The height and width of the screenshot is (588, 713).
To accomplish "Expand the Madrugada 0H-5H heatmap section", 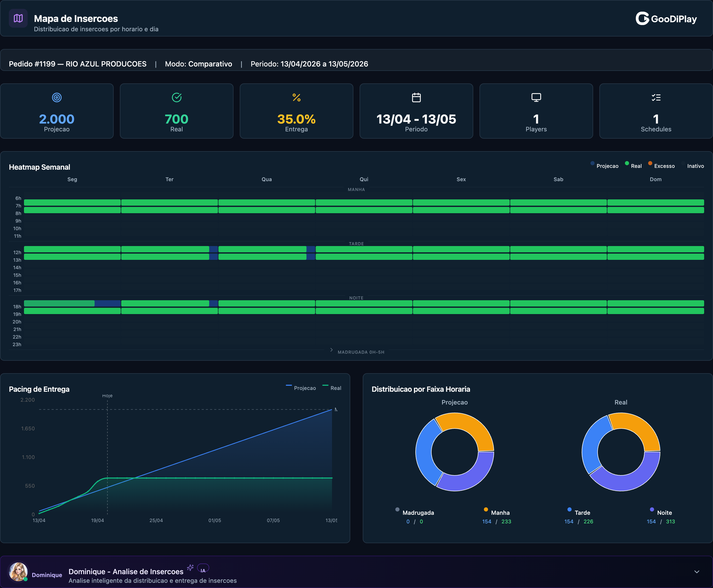I will [357, 352].
